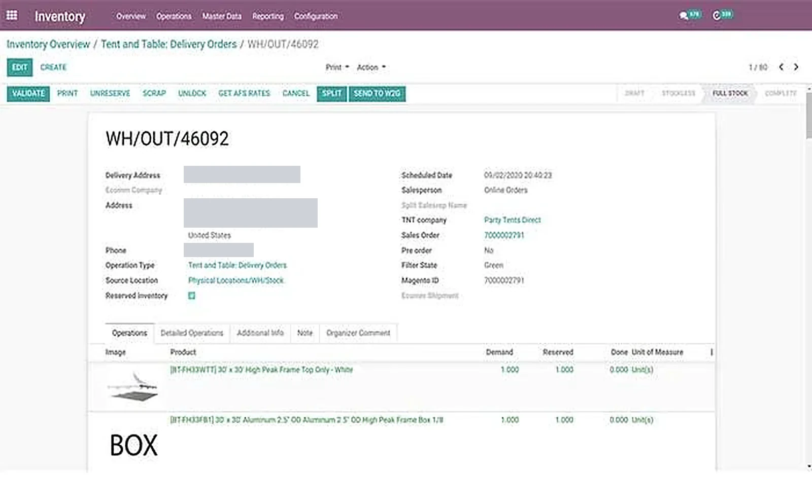812x504 pixels.
Task: Expand the Action dropdown
Action: point(371,67)
